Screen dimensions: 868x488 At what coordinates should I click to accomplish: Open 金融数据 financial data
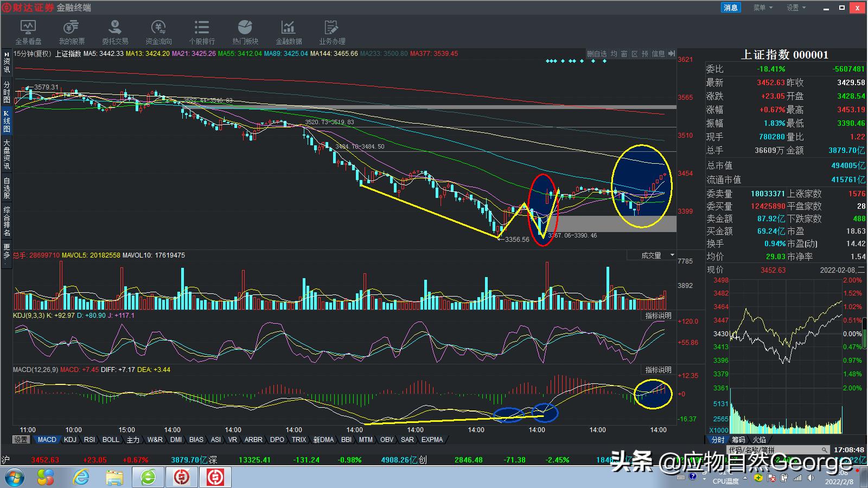[288, 31]
